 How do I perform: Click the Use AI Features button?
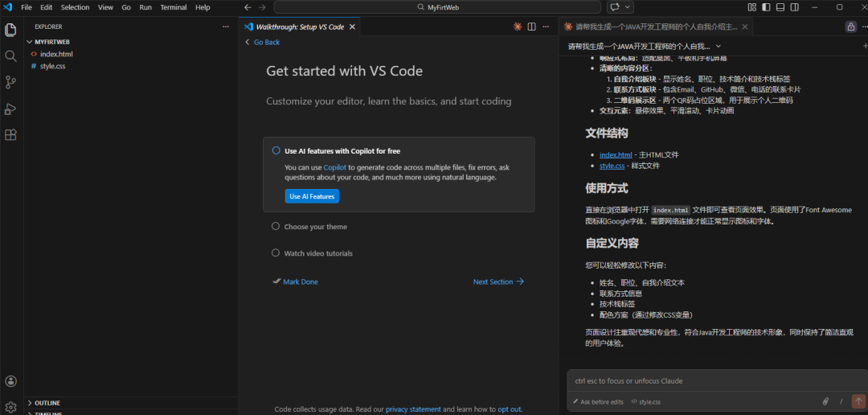click(x=312, y=196)
